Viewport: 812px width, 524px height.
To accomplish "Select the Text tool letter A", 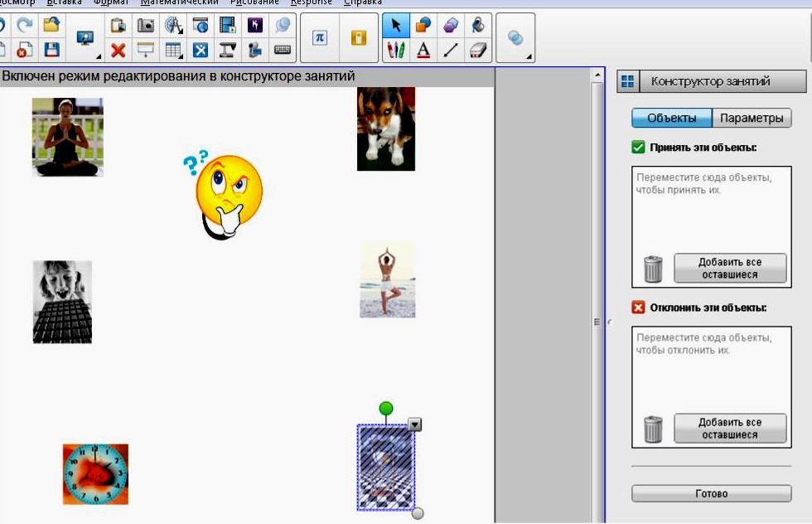I will click(x=423, y=51).
